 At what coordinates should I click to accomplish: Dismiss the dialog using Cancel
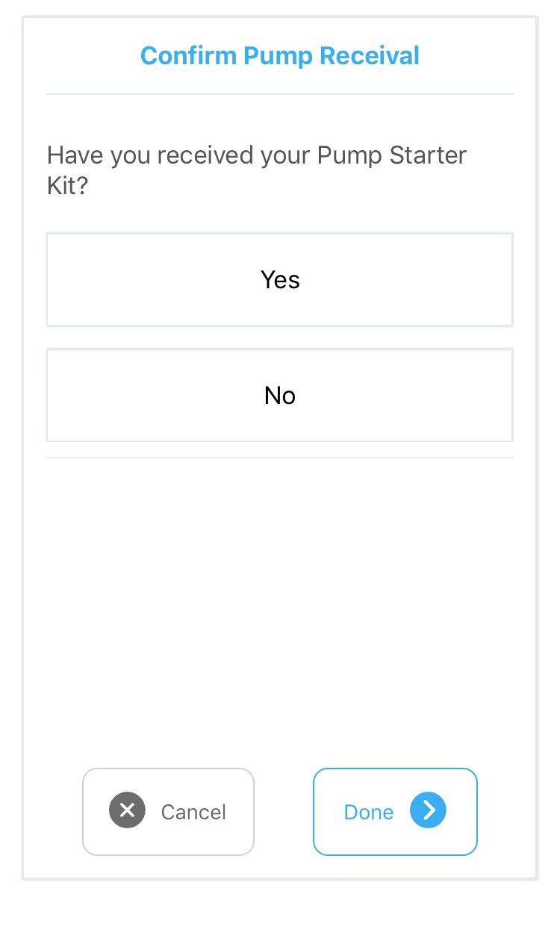(168, 812)
